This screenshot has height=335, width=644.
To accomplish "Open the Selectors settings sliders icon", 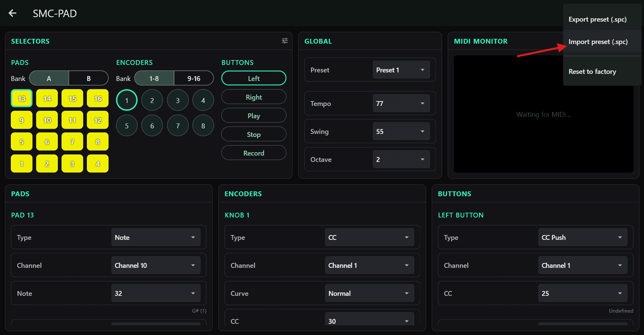I will pyautogui.click(x=285, y=41).
